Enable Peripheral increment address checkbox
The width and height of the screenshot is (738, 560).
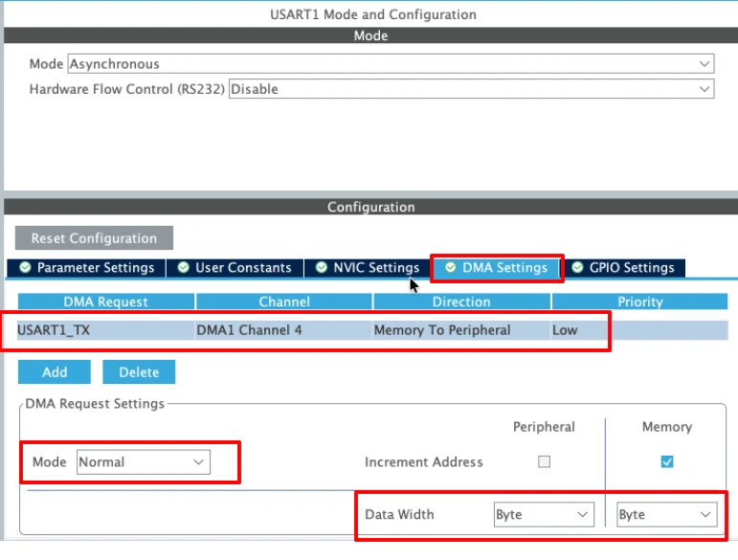point(544,461)
